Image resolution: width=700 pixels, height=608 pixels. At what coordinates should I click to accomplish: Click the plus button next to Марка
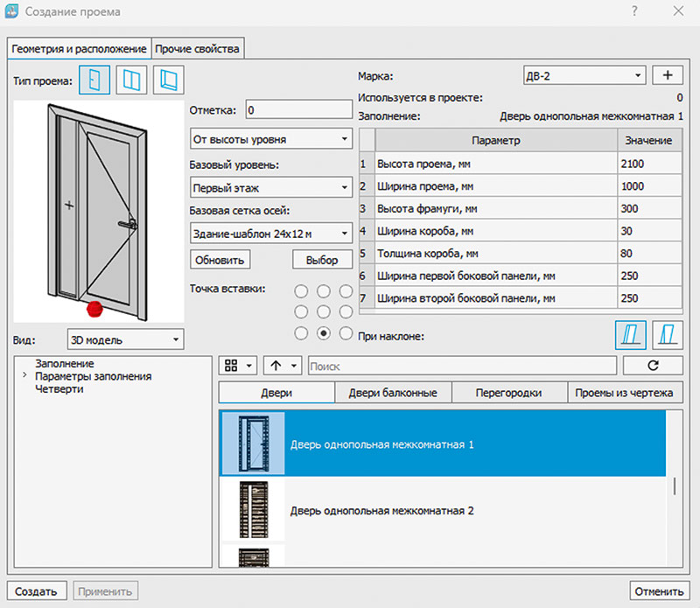coord(667,75)
